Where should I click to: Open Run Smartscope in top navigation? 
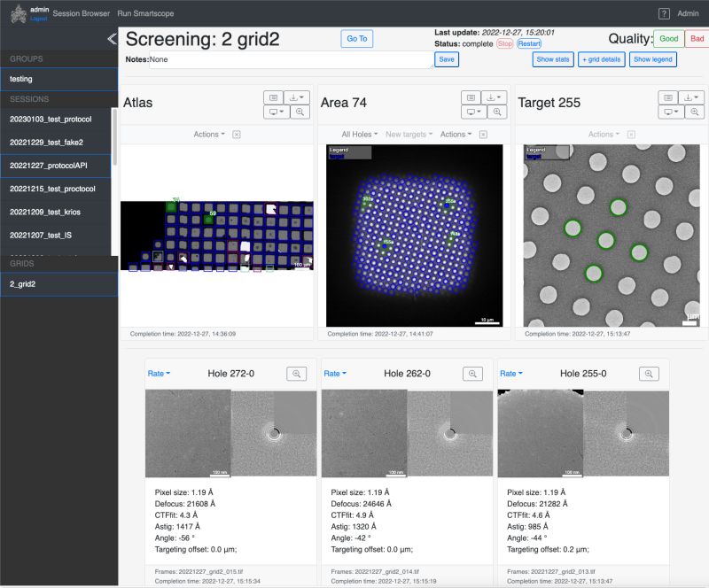[145, 13]
